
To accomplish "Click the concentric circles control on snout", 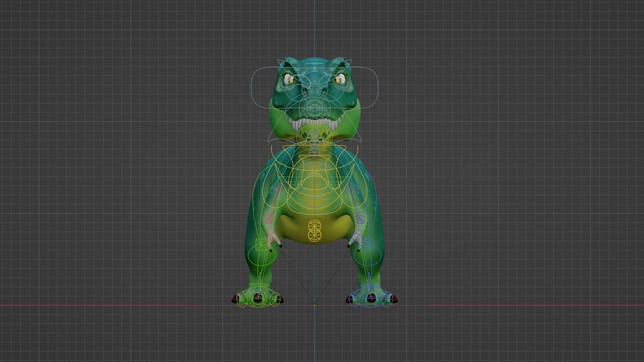I will [x=315, y=108].
